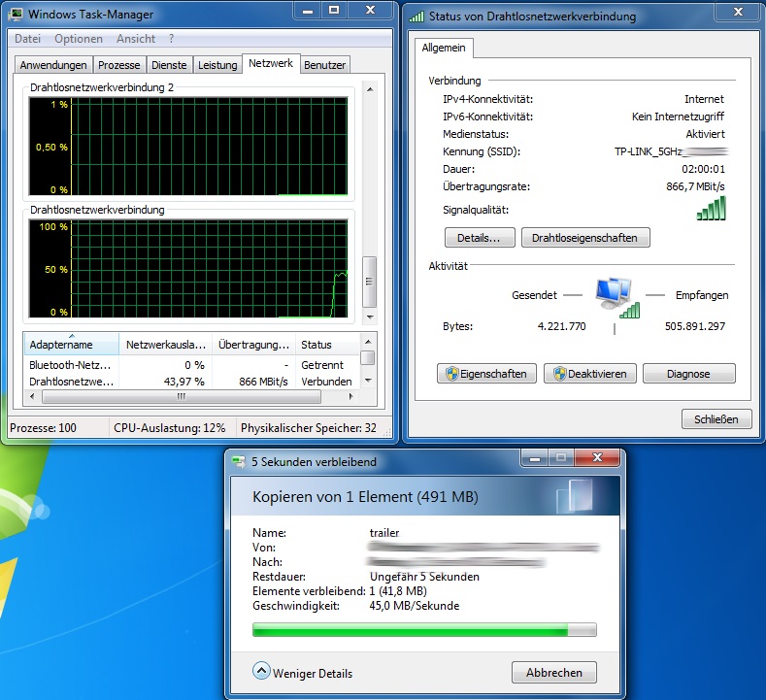Image resolution: width=766 pixels, height=700 pixels.
Task: Open the Optionen menu
Action: (78, 39)
